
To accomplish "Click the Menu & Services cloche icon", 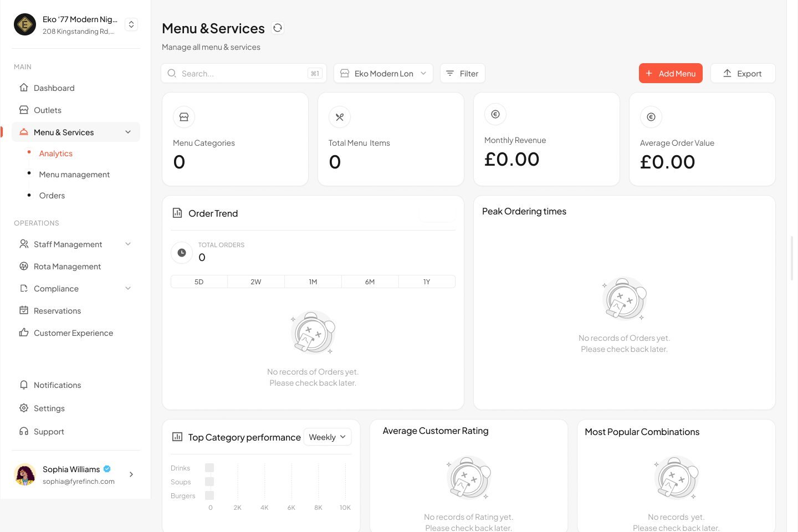I will pyautogui.click(x=24, y=132).
